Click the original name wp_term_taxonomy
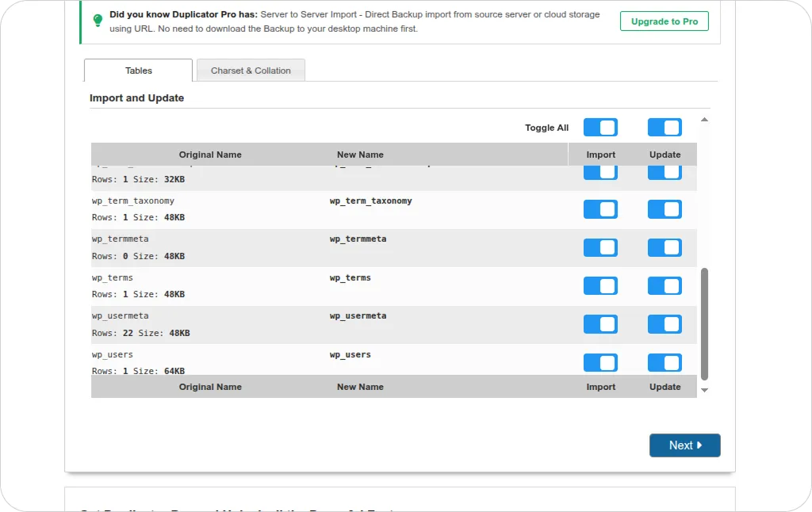The width and height of the screenshot is (812, 512). point(133,201)
